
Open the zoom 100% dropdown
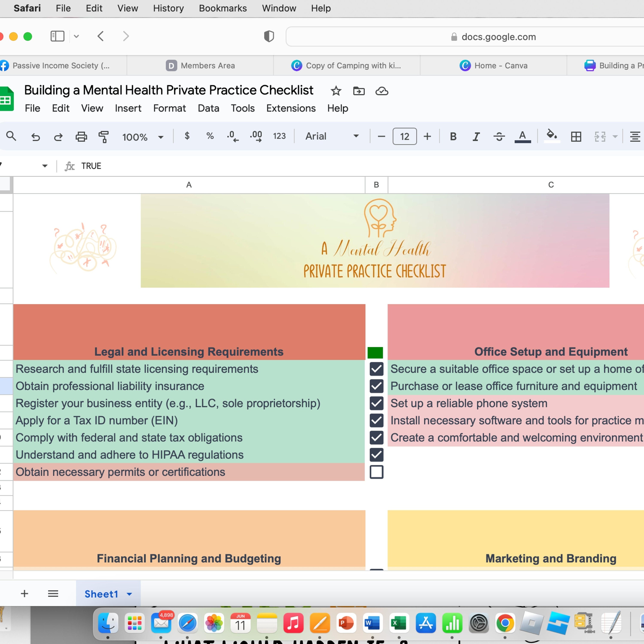[143, 137]
